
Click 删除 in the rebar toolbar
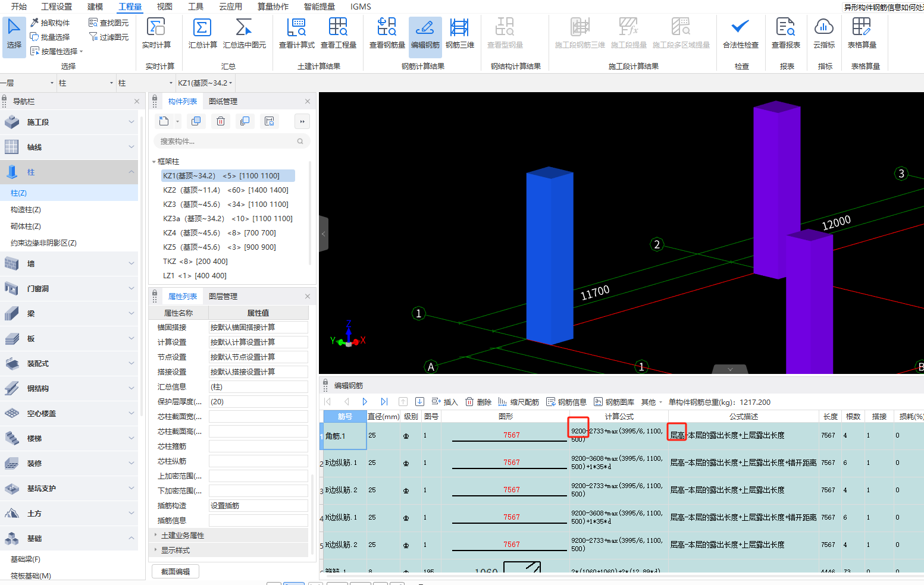478,402
